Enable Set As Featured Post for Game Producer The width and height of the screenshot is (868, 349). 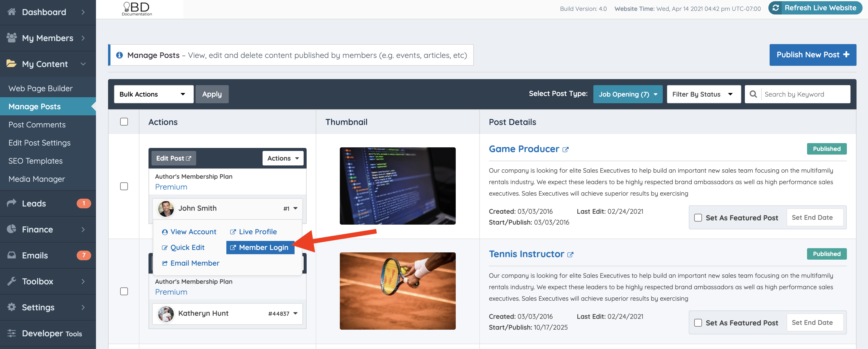pos(698,217)
